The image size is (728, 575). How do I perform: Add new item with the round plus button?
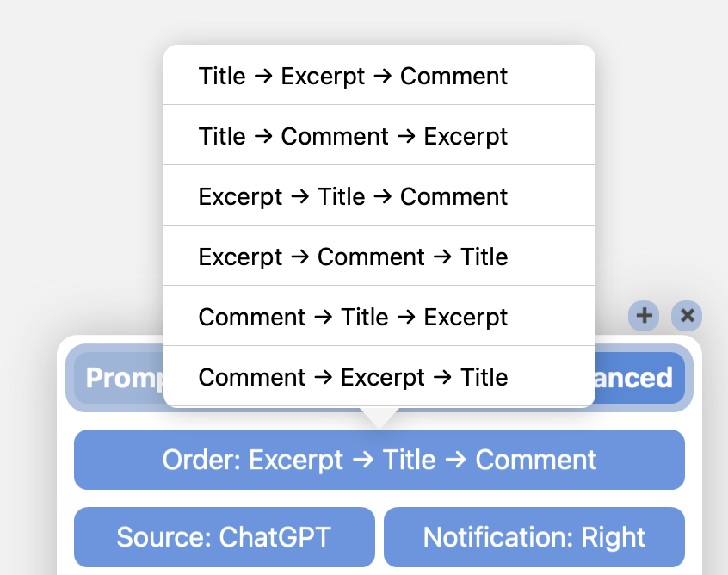pos(644,316)
